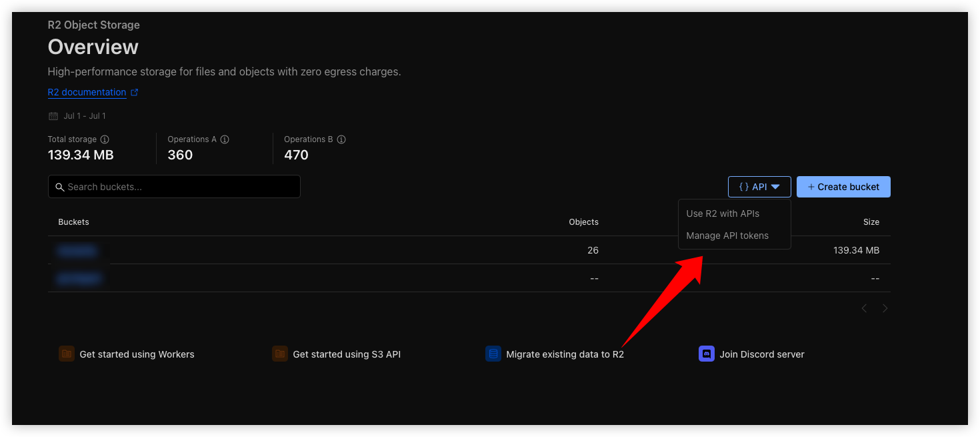Select Manage API tokens from the menu
This screenshot has width=980, height=437.
[727, 236]
